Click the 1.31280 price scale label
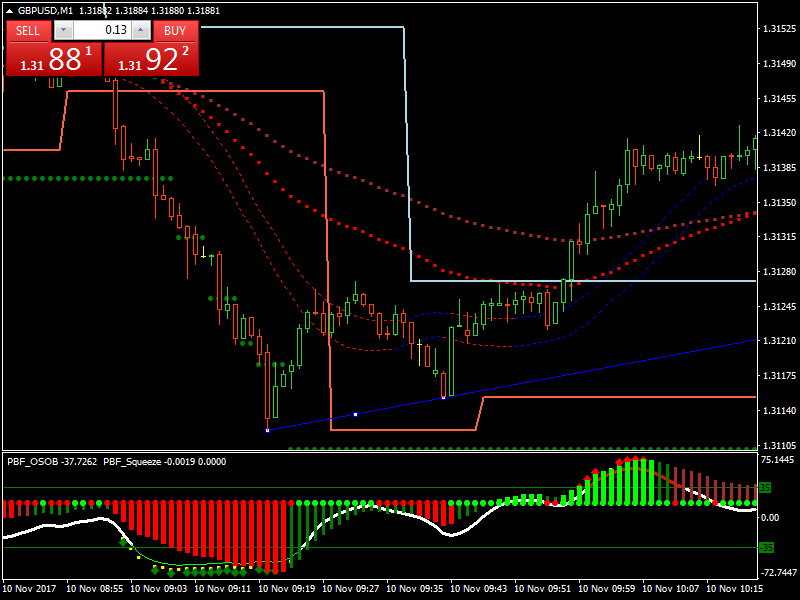Screen dimensions: 800x600 coord(779,272)
